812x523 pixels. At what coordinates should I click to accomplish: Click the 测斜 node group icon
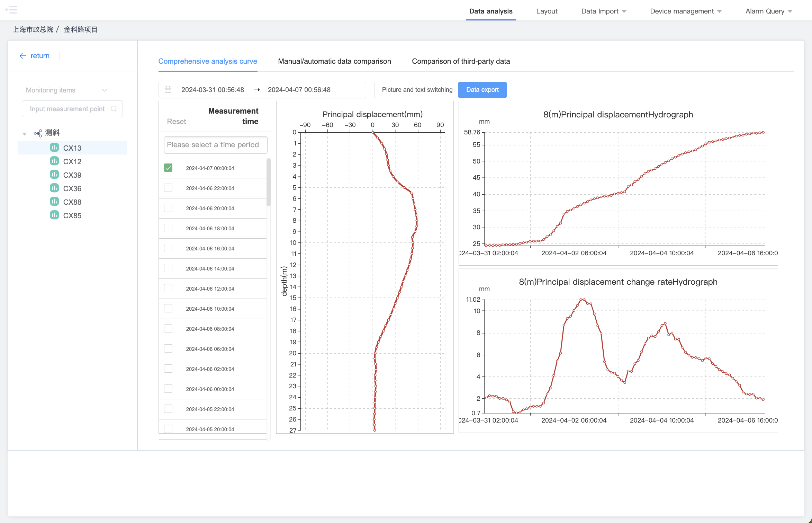(38, 133)
